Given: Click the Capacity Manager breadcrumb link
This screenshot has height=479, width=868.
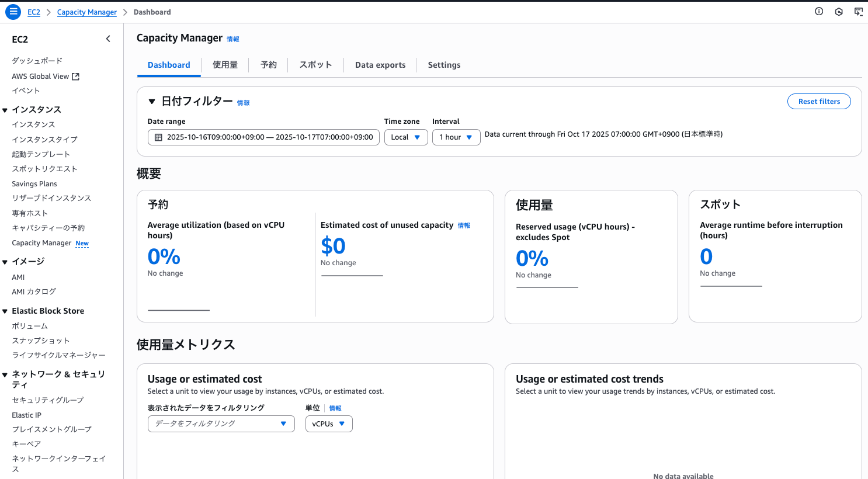Looking at the screenshot, I should click(86, 12).
